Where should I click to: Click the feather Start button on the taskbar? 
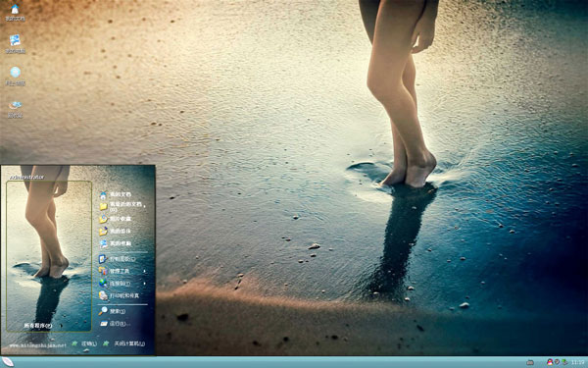click(8, 362)
